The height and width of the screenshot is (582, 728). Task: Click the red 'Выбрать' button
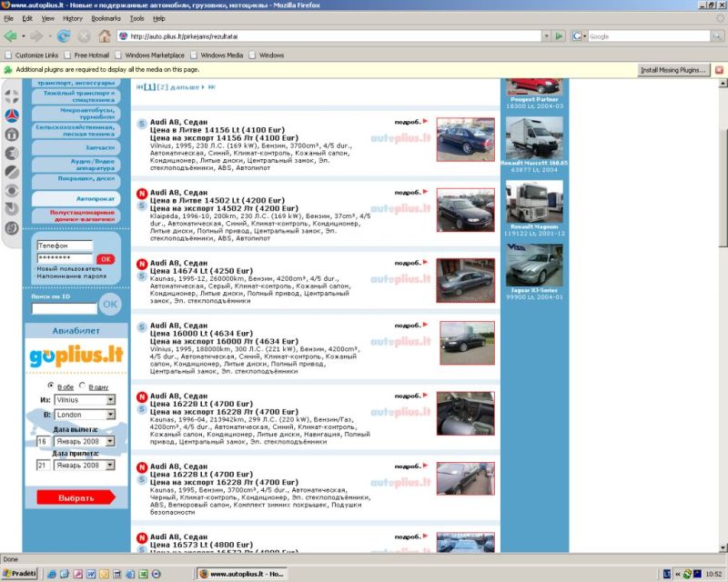pos(76,497)
